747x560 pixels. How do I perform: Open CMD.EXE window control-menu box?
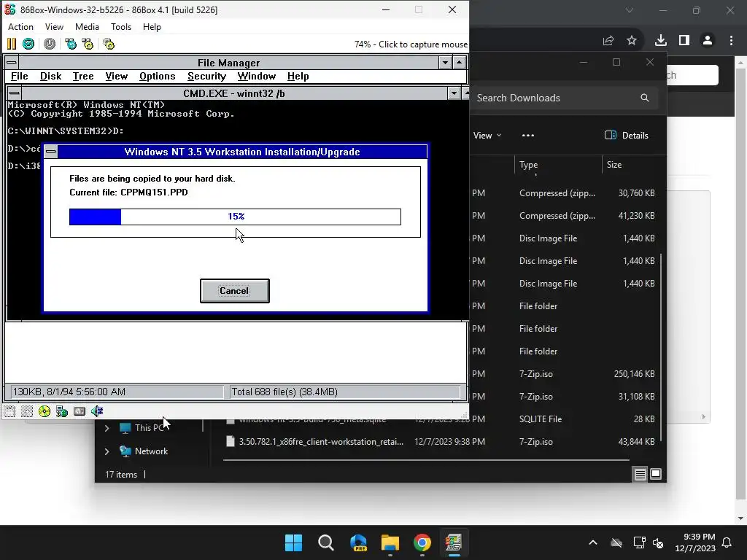(x=15, y=93)
